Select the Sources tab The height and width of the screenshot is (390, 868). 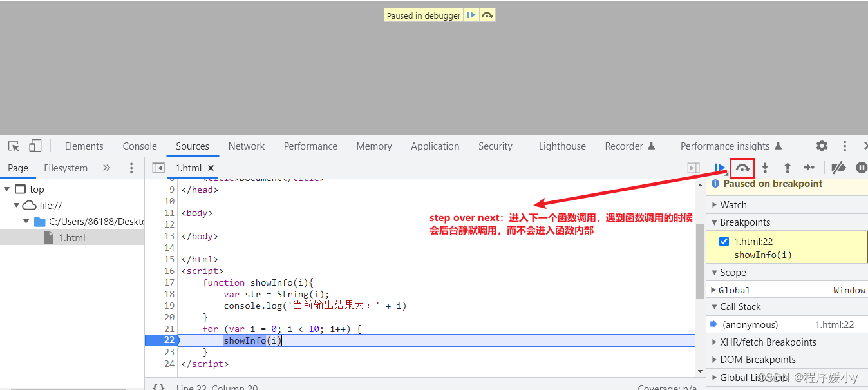(x=193, y=146)
